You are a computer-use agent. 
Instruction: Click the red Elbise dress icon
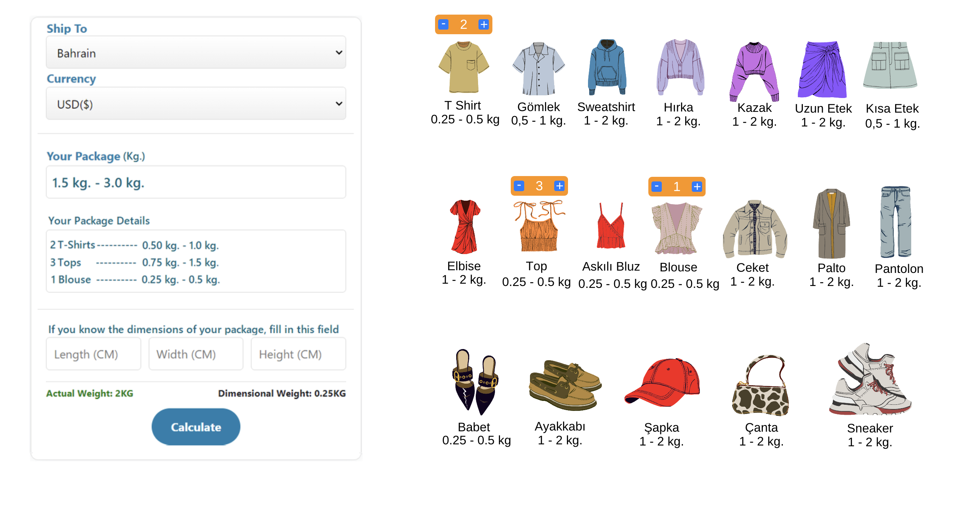pos(465,227)
